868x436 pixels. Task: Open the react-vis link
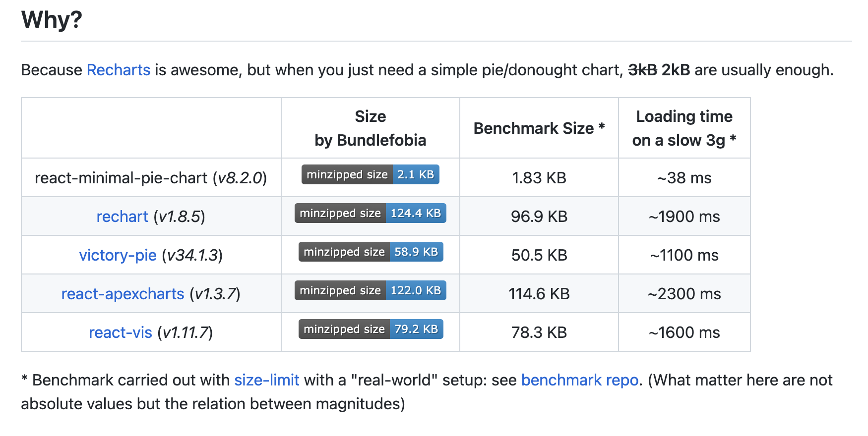(120, 332)
